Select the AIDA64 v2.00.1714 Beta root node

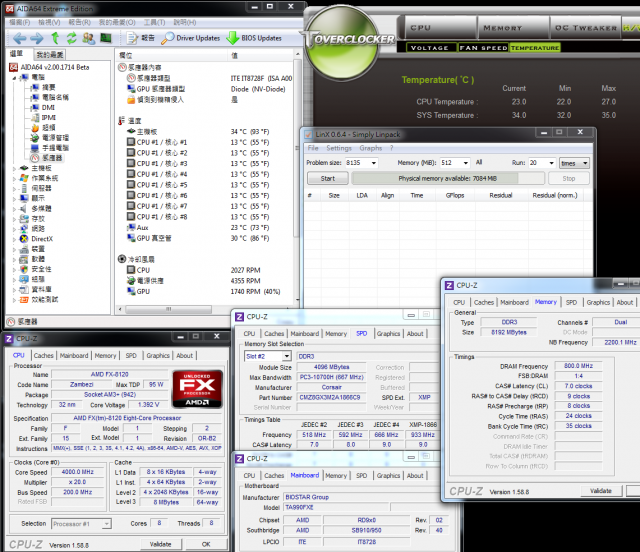pos(55,67)
